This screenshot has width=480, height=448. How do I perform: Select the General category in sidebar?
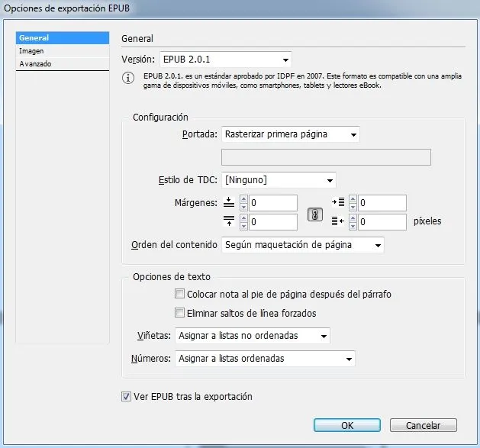point(63,38)
